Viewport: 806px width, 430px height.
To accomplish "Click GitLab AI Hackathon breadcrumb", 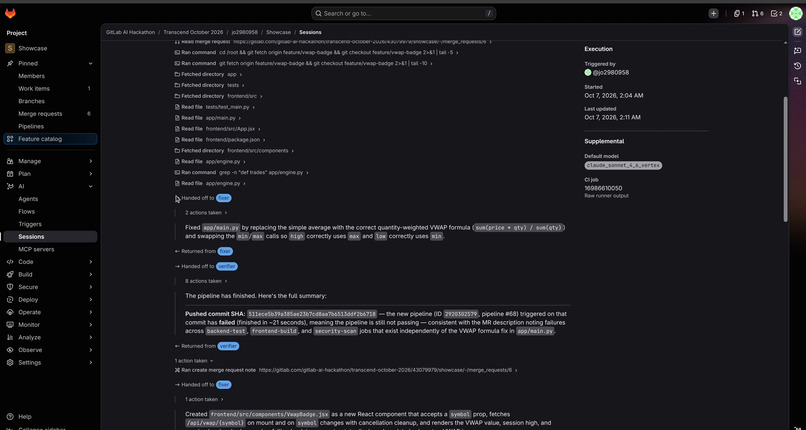I will [x=131, y=32].
